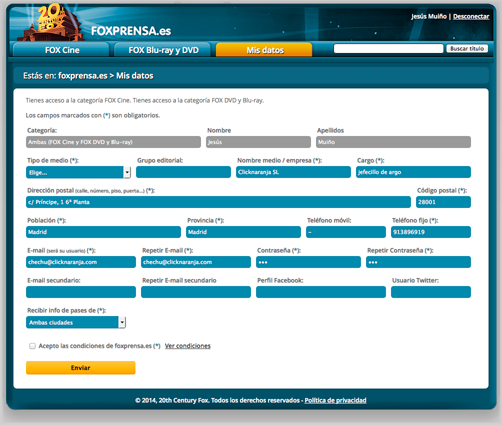Follow the Desconectar link
The width and height of the screenshot is (502, 425).
pyautogui.click(x=471, y=16)
